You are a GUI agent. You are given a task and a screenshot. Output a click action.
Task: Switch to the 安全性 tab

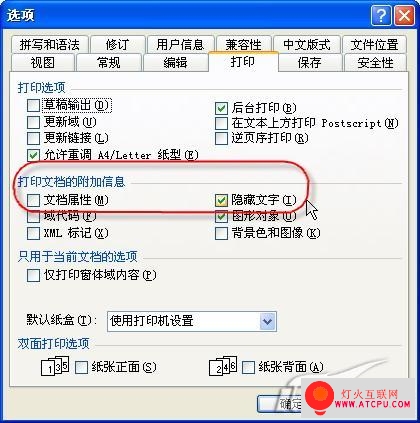click(x=375, y=63)
